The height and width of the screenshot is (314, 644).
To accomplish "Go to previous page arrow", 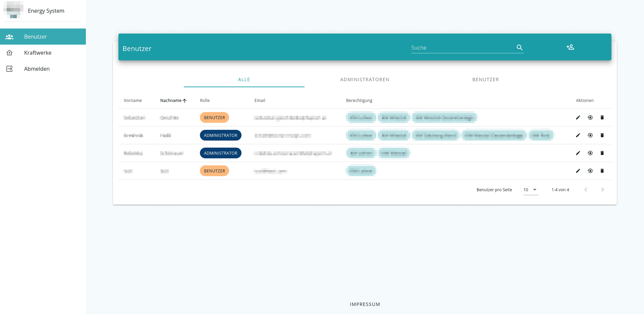I will click(x=586, y=190).
